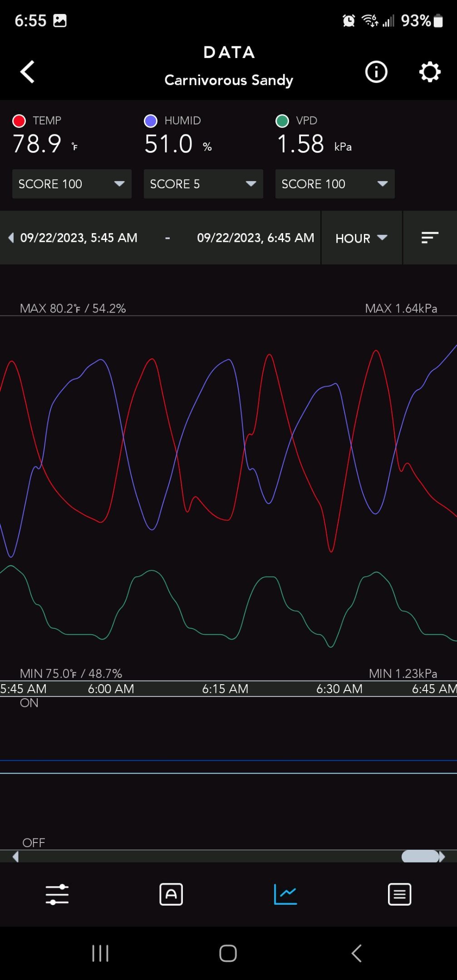This screenshot has height=980, width=457.
Task: Go back with the header arrow
Action: click(27, 72)
